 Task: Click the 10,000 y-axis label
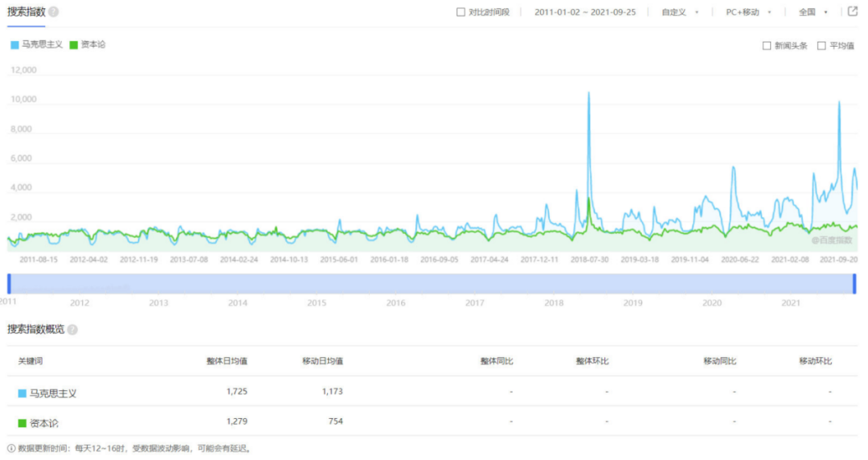[24, 100]
